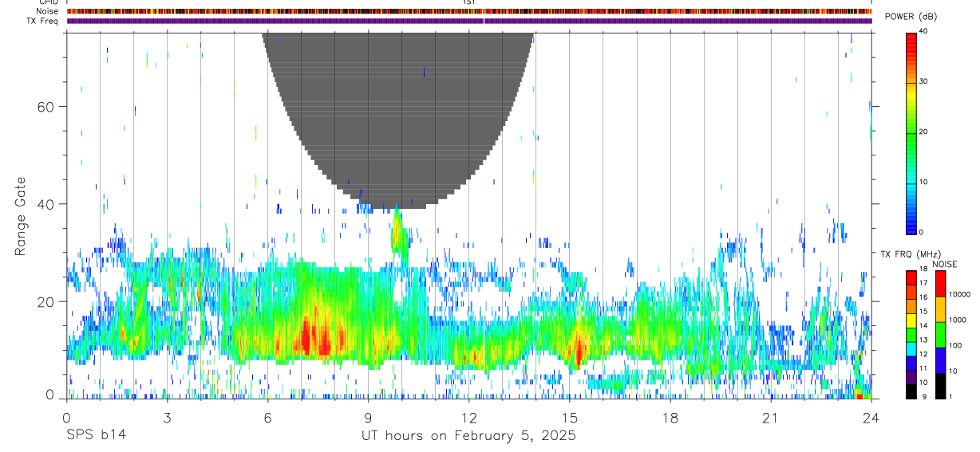
Task: Click the 1000 label on NOISE legend
Action: pos(956,320)
